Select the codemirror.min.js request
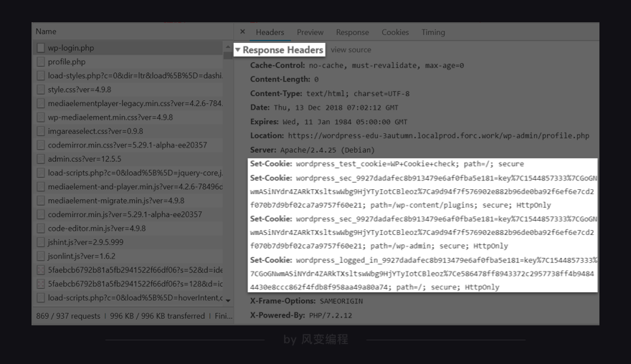Viewport: 631px width, 364px height. pyautogui.click(x=128, y=214)
